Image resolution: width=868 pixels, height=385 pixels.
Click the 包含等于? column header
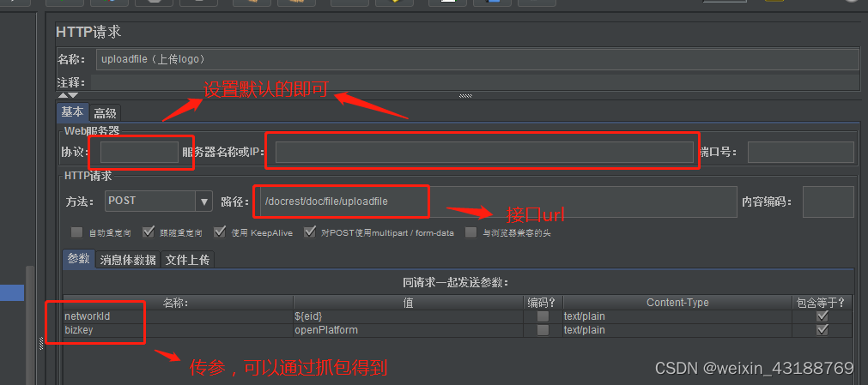click(x=822, y=303)
